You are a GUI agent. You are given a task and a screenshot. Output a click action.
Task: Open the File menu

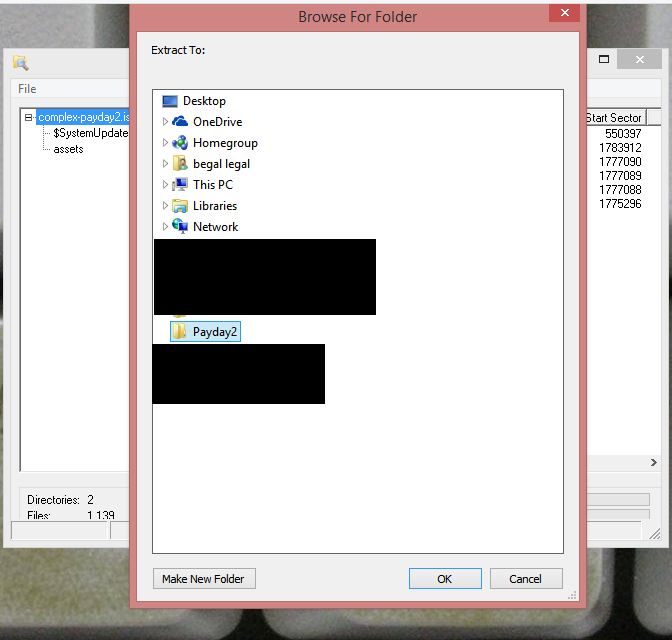point(27,89)
